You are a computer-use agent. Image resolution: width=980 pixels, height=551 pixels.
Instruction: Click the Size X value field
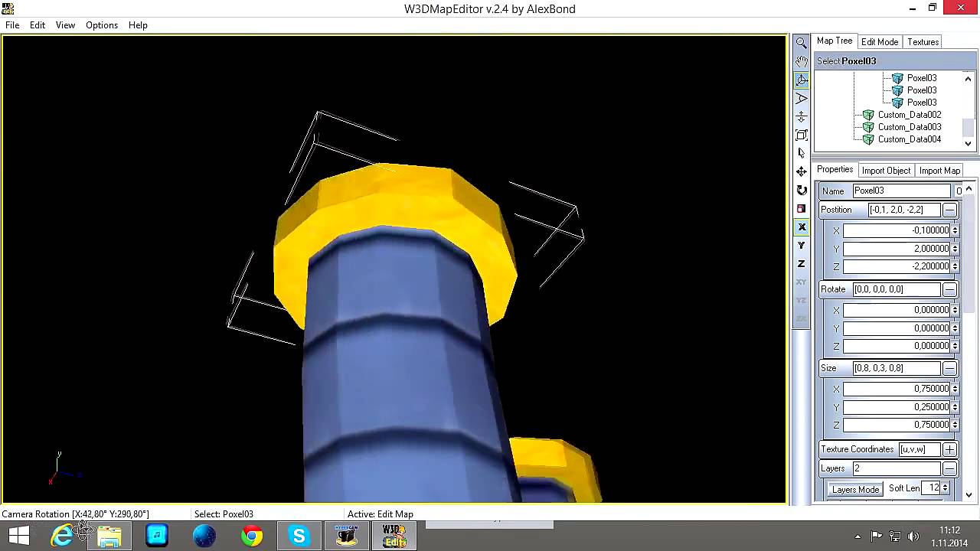(x=897, y=389)
